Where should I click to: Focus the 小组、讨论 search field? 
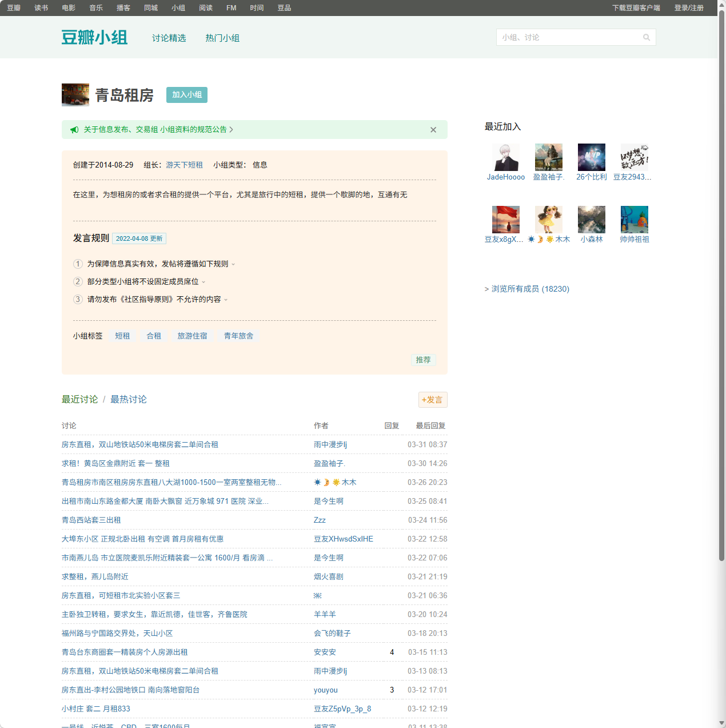click(569, 38)
